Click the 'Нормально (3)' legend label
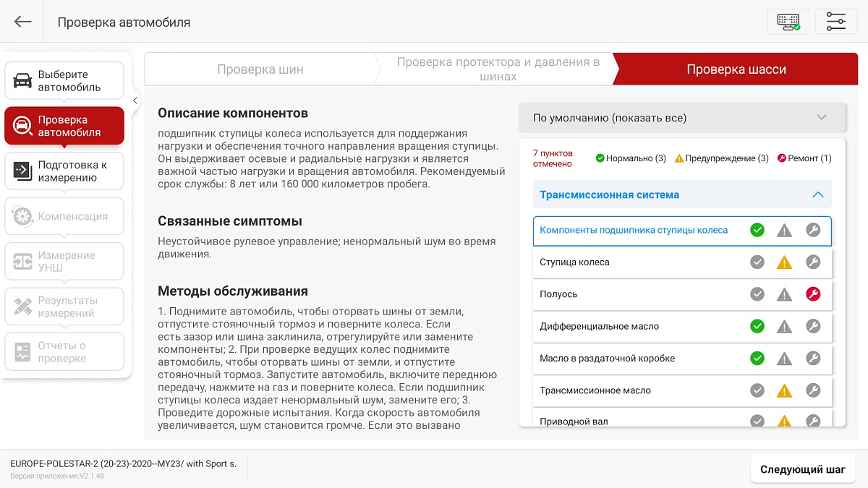 click(636, 158)
